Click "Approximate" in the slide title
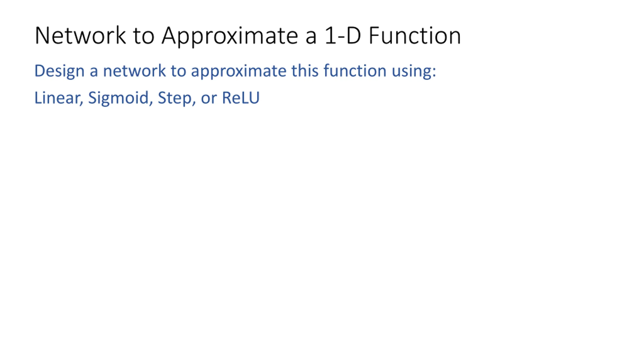Image resolution: width=644 pixels, height=362 pixels. pyautogui.click(x=230, y=36)
